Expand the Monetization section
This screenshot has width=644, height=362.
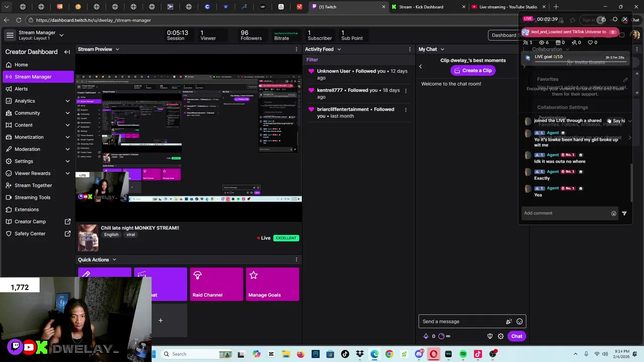(x=67, y=137)
